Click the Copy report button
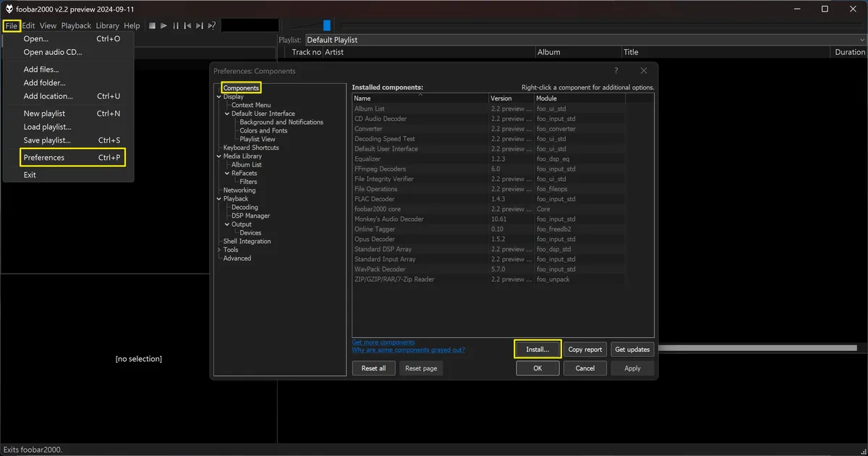 coord(585,349)
